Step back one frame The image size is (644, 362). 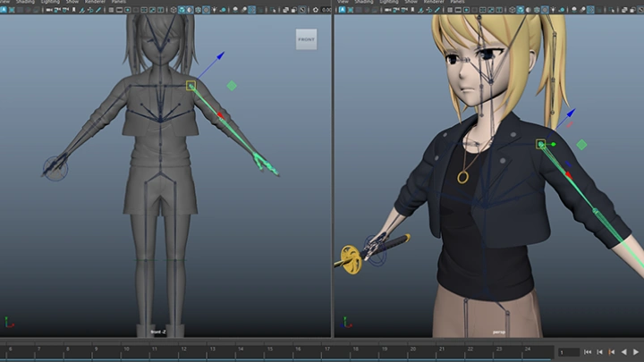[x=599, y=352]
